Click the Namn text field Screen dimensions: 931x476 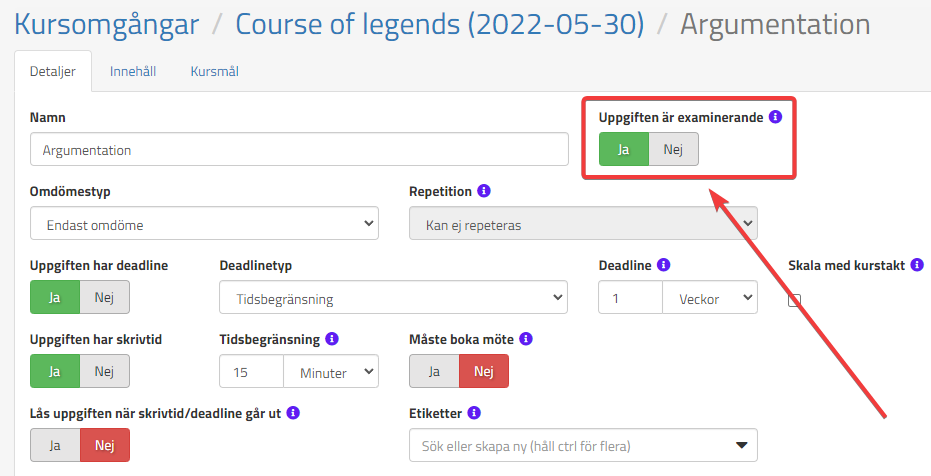coord(299,150)
